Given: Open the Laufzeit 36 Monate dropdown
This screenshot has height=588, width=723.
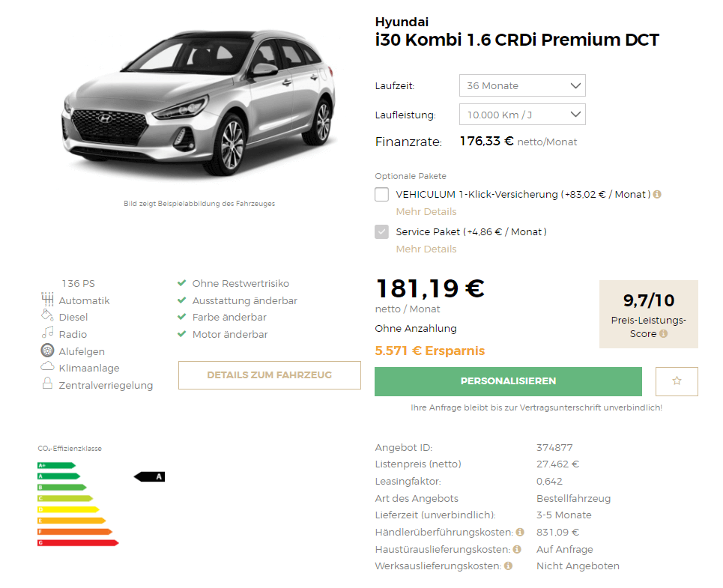Looking at the screenshot, I should tap(522, 85).
